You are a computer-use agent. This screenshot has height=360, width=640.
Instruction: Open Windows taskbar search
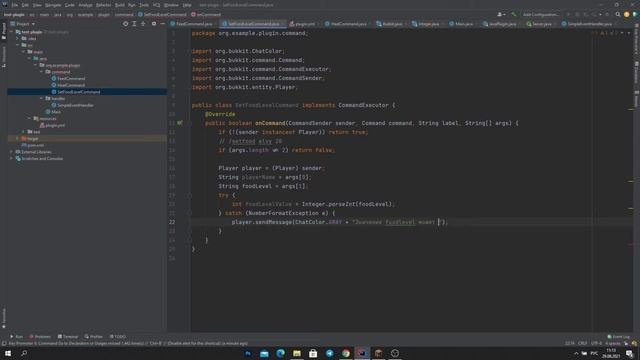[x=24, y=353]
